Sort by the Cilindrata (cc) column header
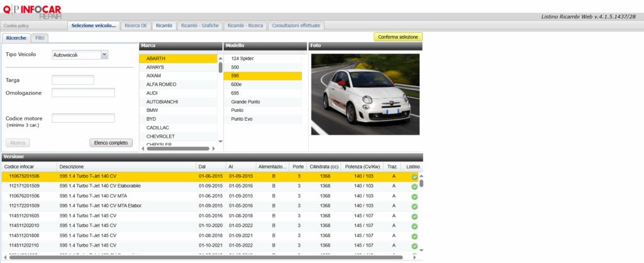The image size is (644, 263). click(325, 167)
